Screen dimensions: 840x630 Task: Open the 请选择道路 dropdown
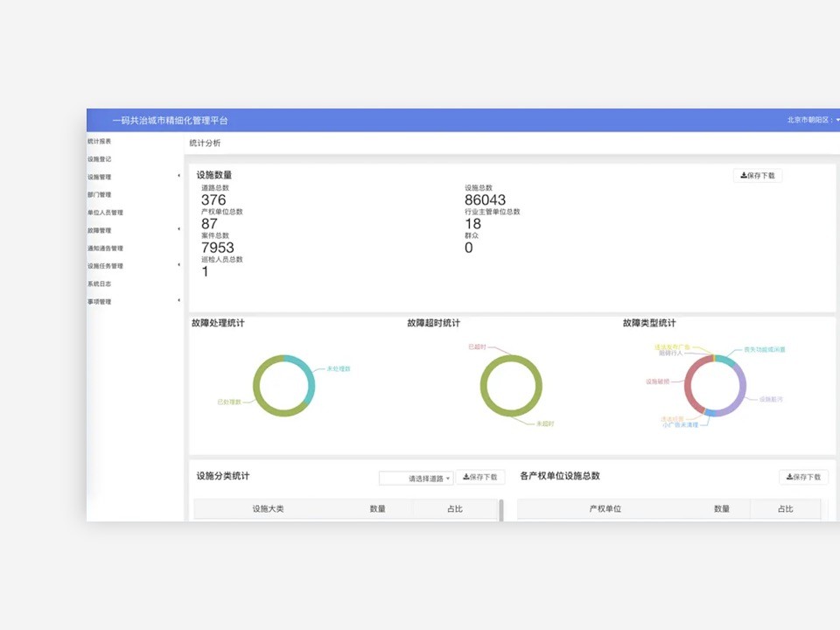tap(416, 479)
